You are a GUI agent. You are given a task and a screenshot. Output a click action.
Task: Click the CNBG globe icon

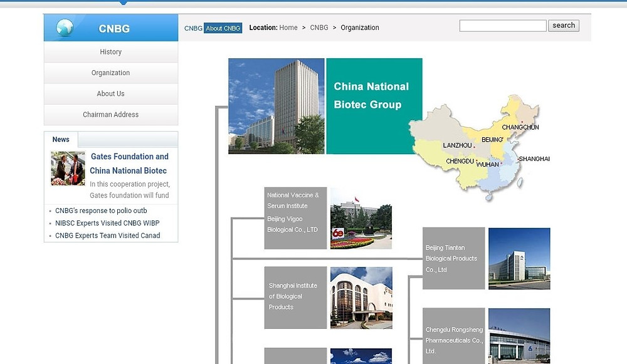tap(65, 28)
